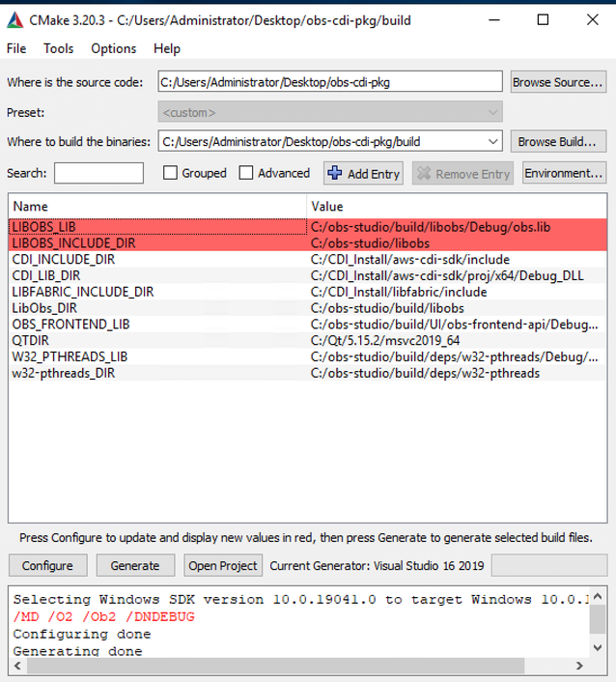Open the File menu

[x=16, y=48]
